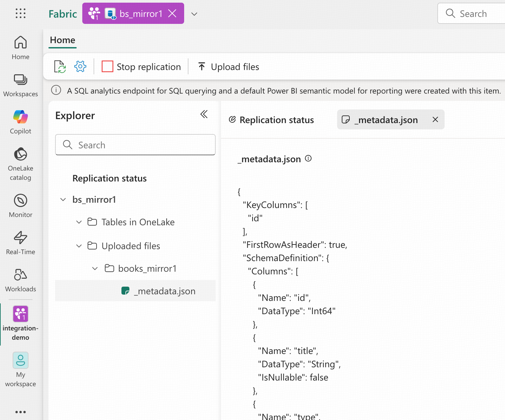Open Real-Time hub icon

(21, 243)
